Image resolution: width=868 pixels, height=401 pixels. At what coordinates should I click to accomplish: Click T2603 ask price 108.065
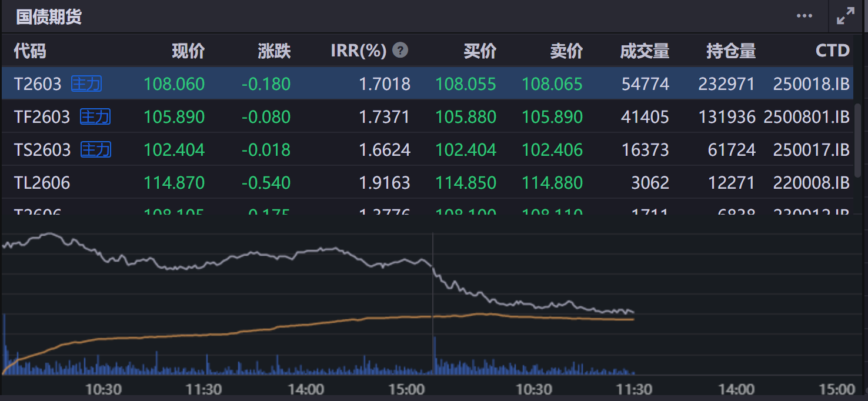(x=552, y=84)
